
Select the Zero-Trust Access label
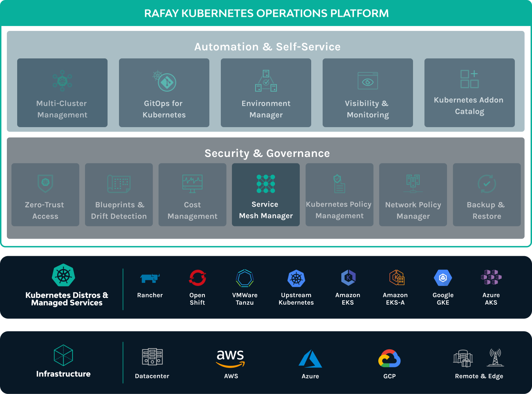(45, 210)
